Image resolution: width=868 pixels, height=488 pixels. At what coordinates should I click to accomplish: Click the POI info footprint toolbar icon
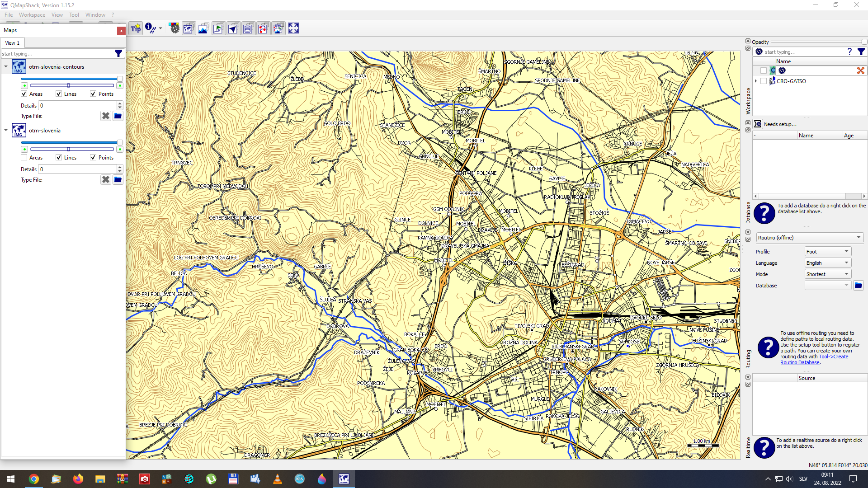[x=150, y=28]
